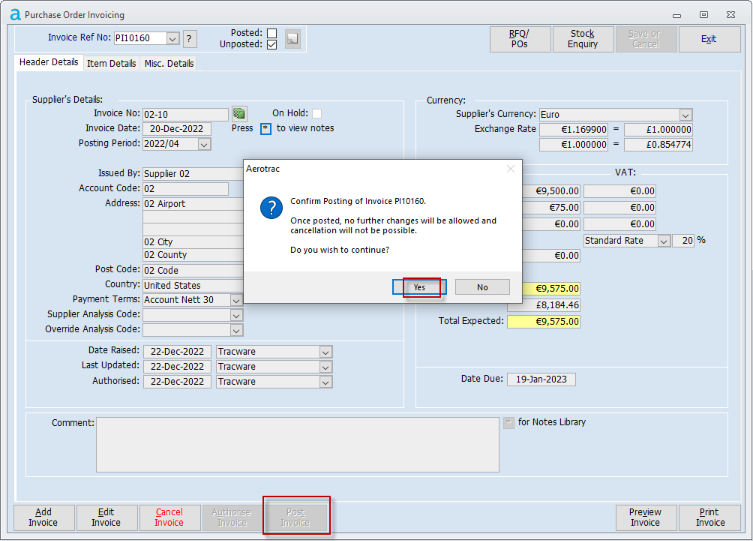Click the €1.169900 exchange rate field
The height and width of the screenshot is (541, 753).
click(573, 130)
